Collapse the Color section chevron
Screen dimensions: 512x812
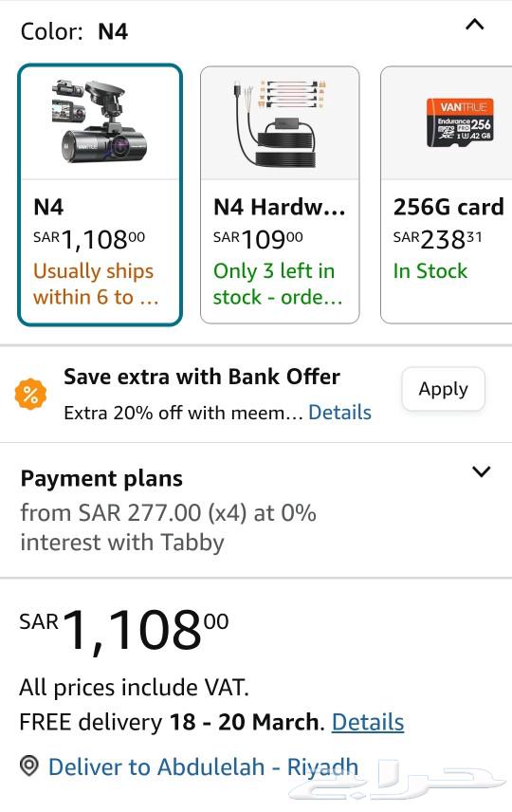coord(475,25)
